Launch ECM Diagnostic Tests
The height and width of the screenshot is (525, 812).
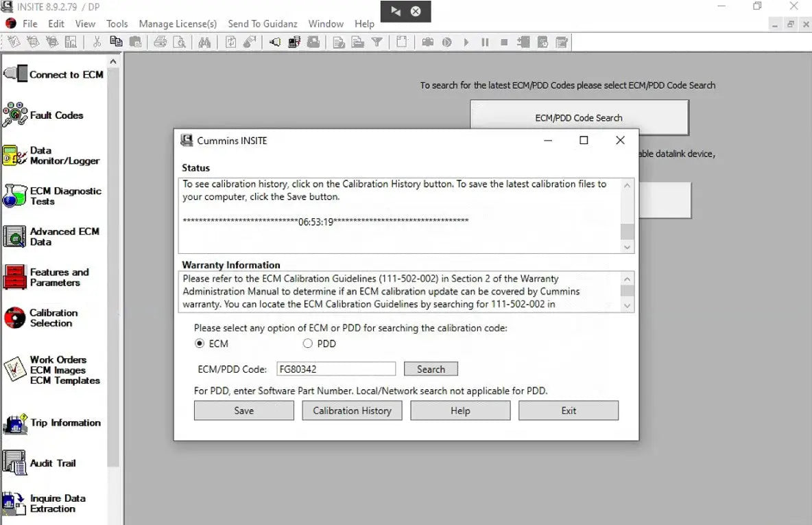coord(15,196)
